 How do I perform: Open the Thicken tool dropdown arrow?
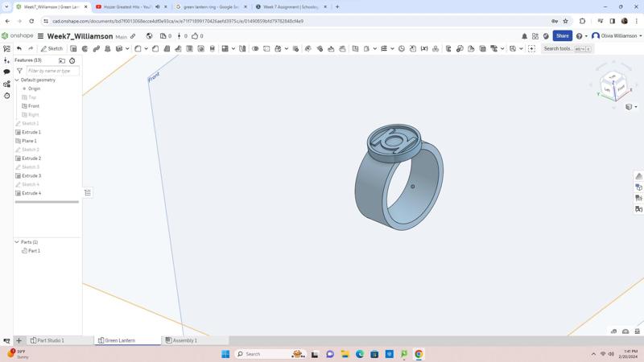[x=127, y=48]
